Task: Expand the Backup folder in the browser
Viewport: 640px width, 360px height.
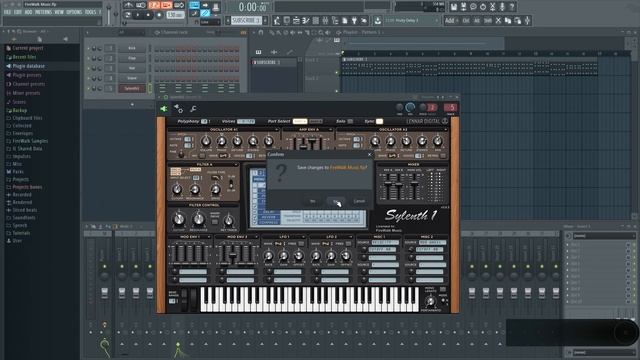Action: tap(20, 110)
